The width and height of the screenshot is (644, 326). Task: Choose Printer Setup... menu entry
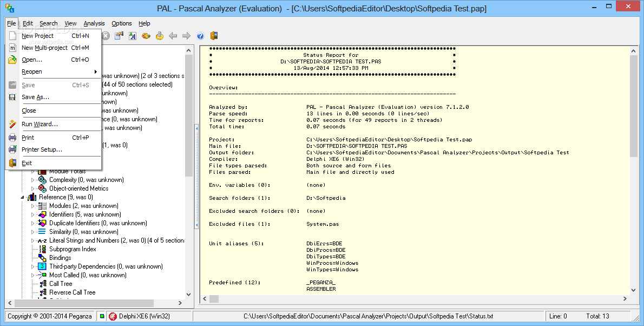click(x=54, y=149)
